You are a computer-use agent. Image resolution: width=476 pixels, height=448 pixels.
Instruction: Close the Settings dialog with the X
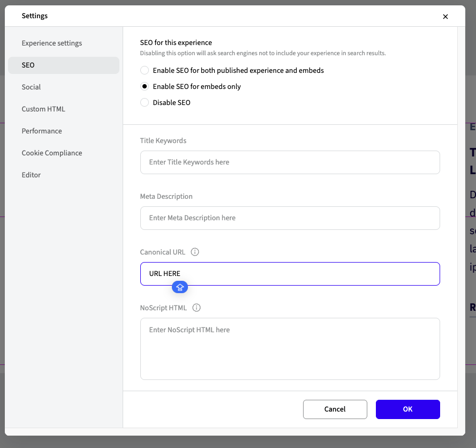pos(445,17)
